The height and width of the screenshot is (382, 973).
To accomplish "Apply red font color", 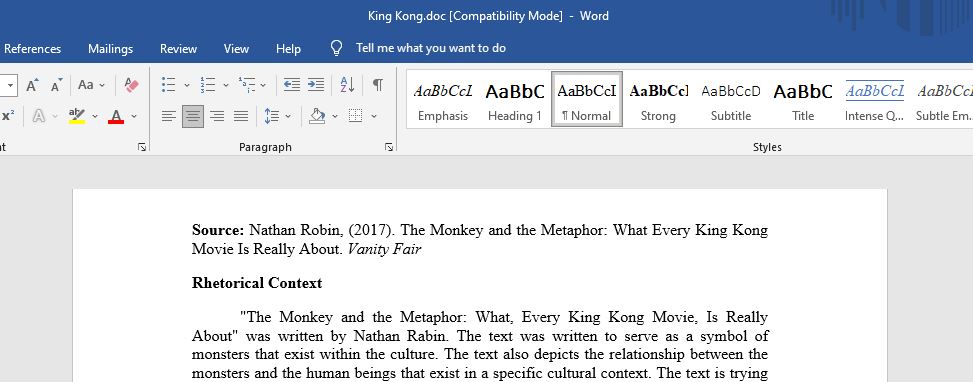I will tap(116, 116).
